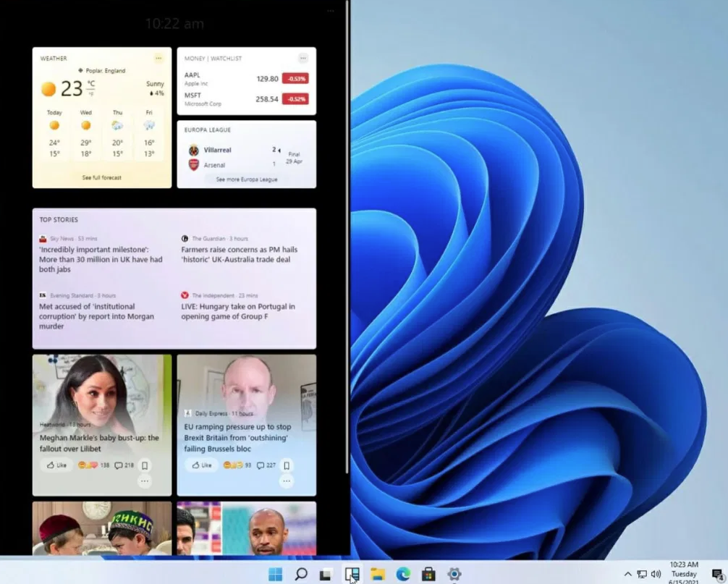The image size is (728, 584).
Task: Open news card with bald man in blue
Action: tap(247, 528)
